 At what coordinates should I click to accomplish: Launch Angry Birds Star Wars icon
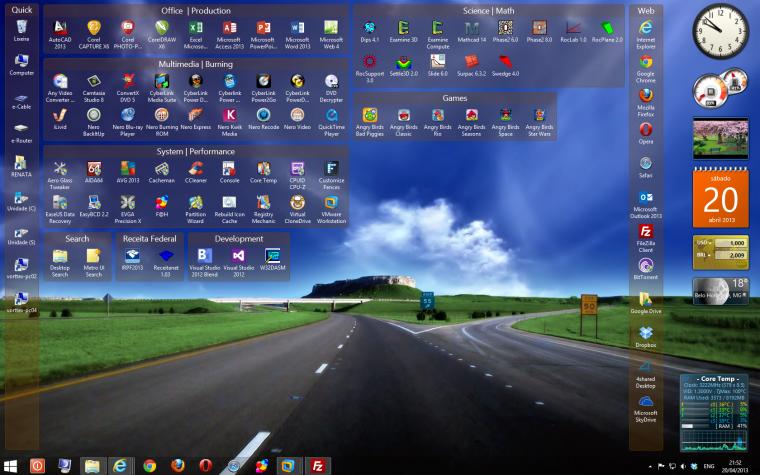click(x=539, y=122)
